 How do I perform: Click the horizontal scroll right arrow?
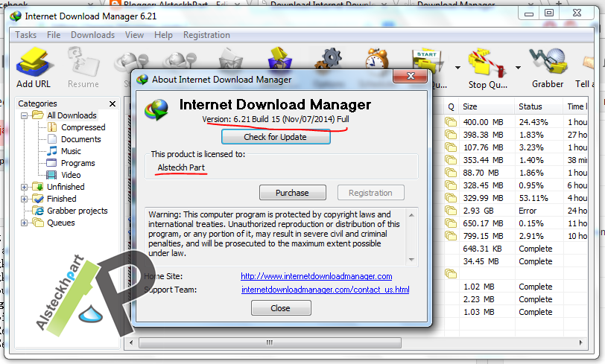pos(581,342)
